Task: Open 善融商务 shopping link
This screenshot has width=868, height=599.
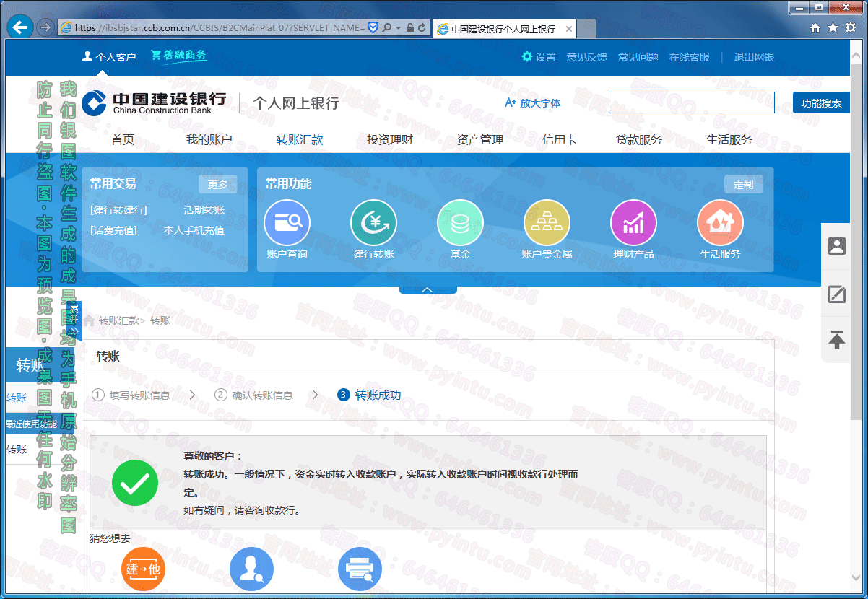Action: pyautogui.click(x=179, y=56)
